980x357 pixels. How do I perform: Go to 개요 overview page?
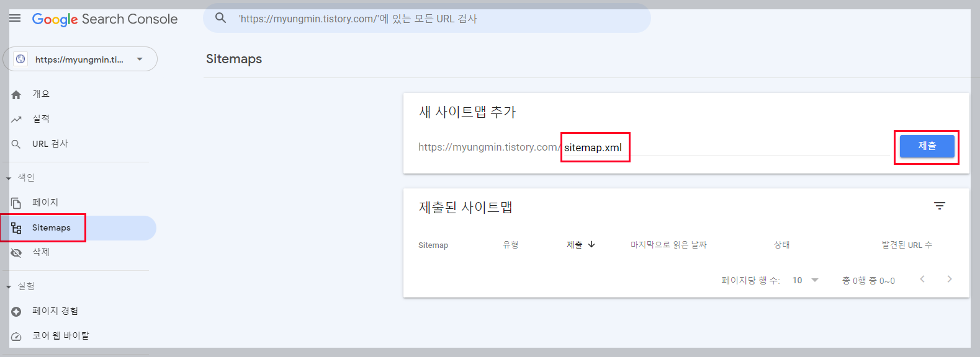tap(41, 94)
